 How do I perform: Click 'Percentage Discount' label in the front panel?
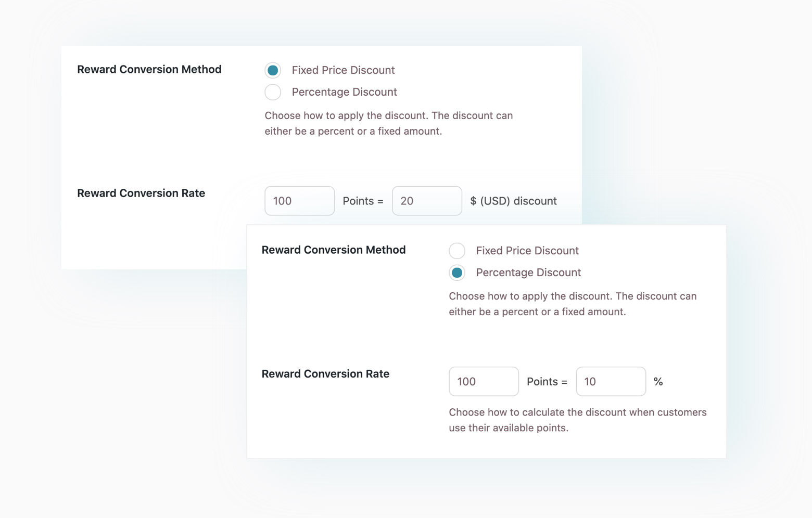pyautogui.click(x=528, y=273)
